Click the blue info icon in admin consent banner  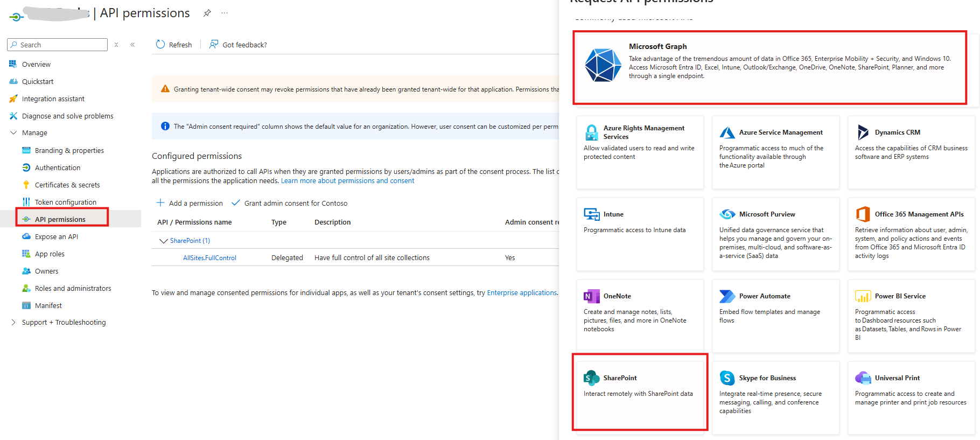pos(165,126)
